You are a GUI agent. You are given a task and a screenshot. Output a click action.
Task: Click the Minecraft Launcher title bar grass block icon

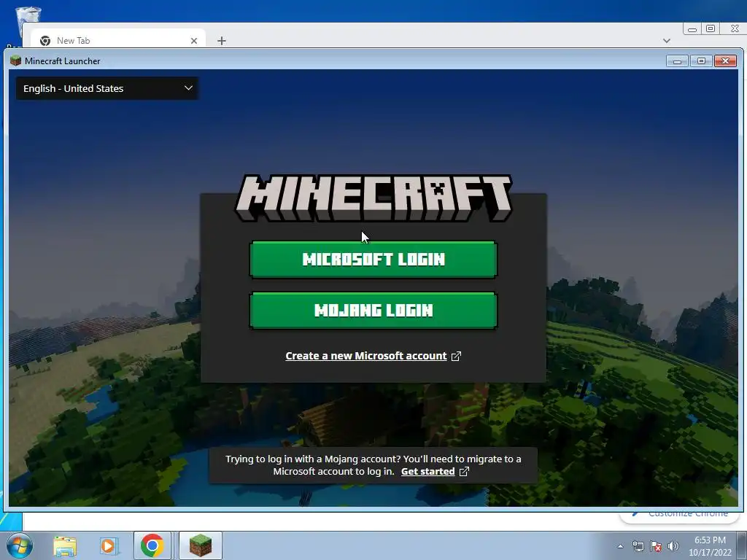15,61
